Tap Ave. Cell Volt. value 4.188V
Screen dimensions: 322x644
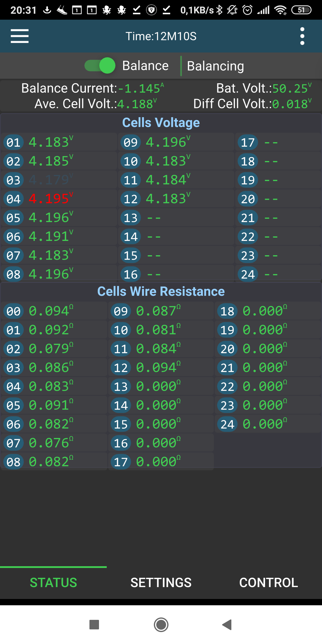coord(137,104)
